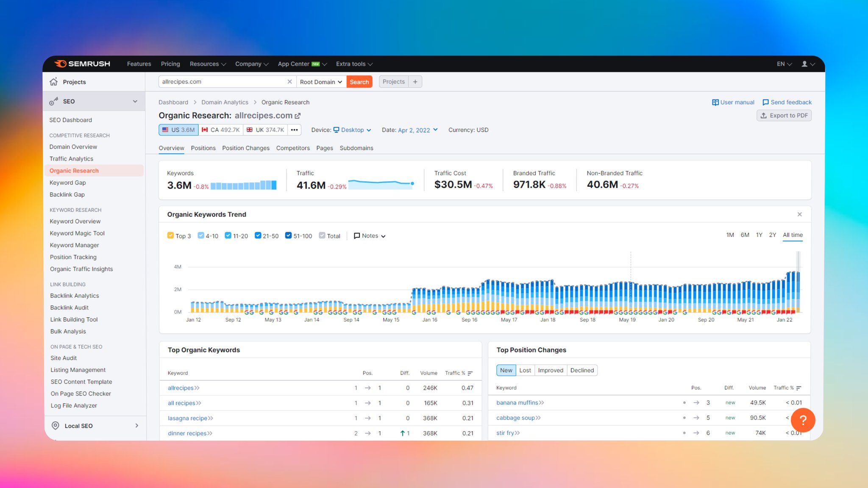Expand the Resources menu
The width and height of the screenshot is (868, 488).
pos(208,64)
